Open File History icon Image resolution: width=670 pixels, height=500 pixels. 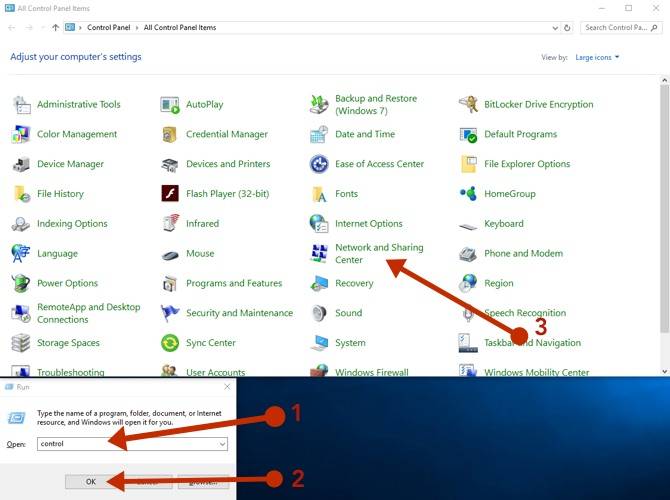point(21,194)
